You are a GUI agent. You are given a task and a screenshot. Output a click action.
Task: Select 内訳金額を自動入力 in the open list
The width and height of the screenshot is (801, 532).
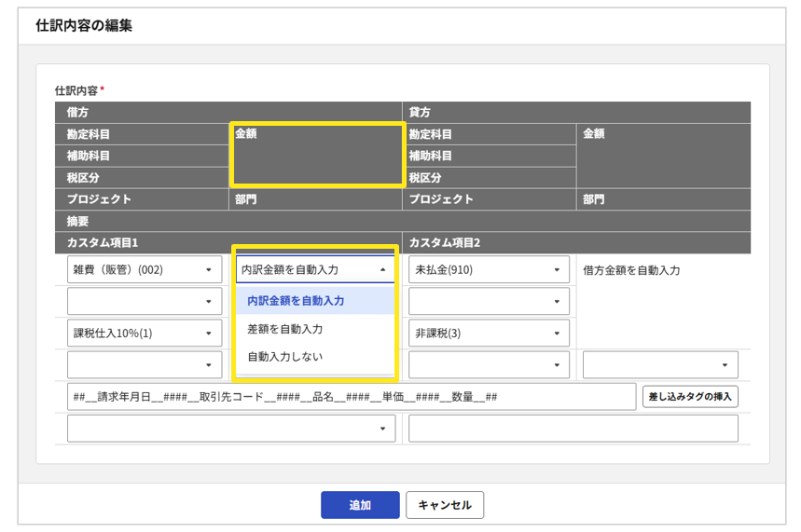tap(315, 301)
